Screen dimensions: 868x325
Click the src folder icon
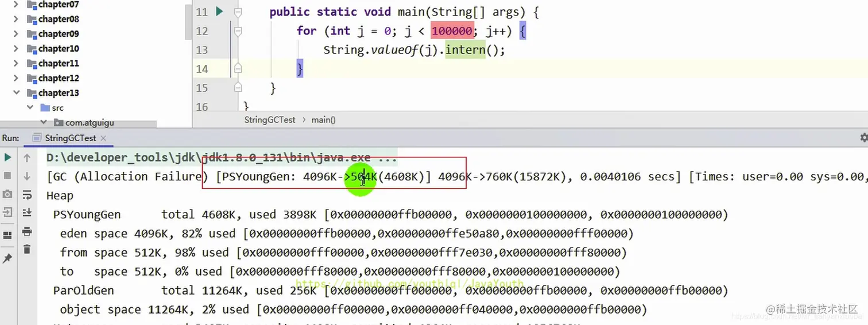[x=45, y=108]
